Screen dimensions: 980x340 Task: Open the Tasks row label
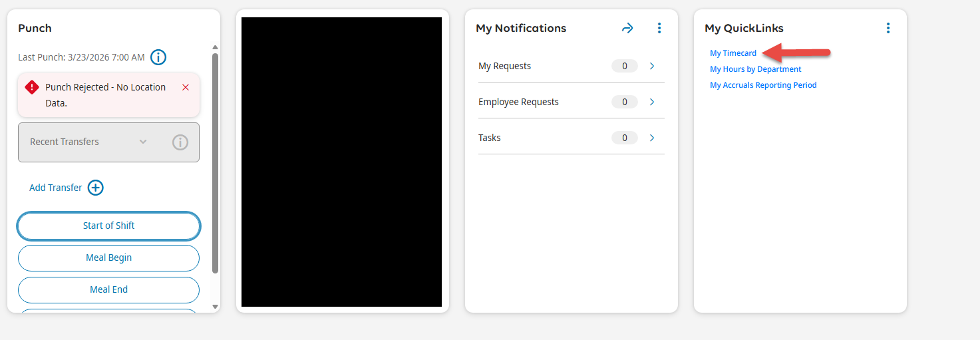[490, 138]
